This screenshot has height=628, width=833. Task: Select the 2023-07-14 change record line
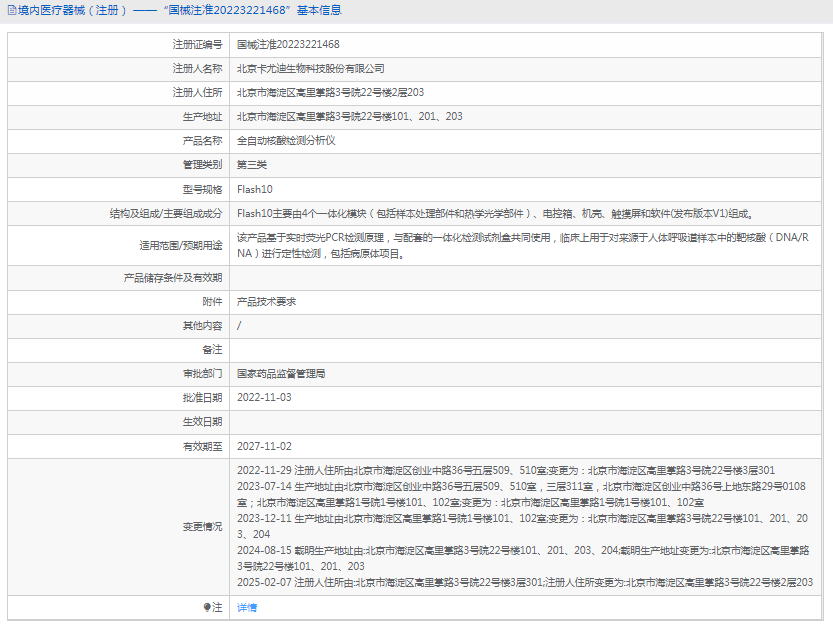[521, 494]
